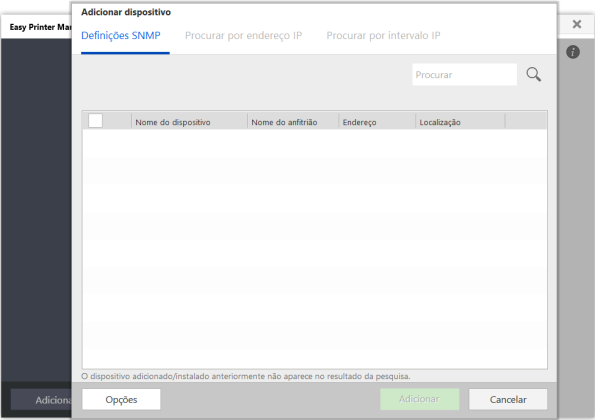Switch to the Definições SNMP tab

pos(121,36)
